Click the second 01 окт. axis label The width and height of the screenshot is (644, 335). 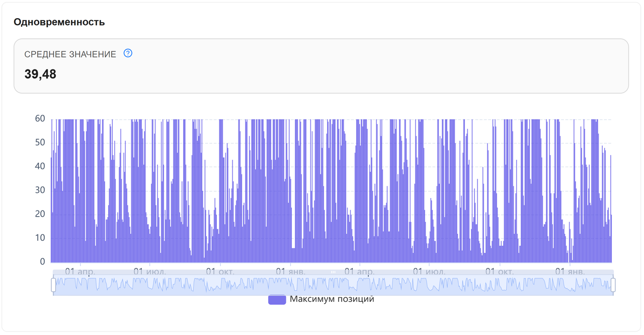[x=500, y=272]
